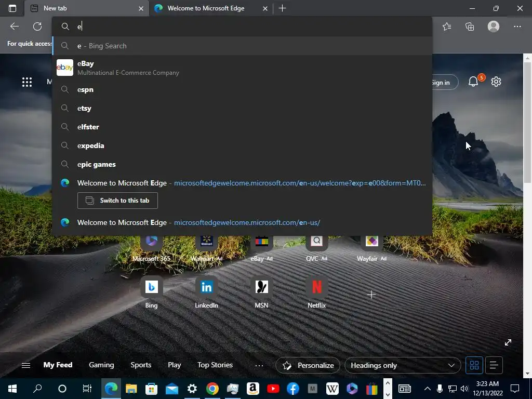Open the tab actions menu icon
This screenshot has height=399, width=532.
[12, 8]
